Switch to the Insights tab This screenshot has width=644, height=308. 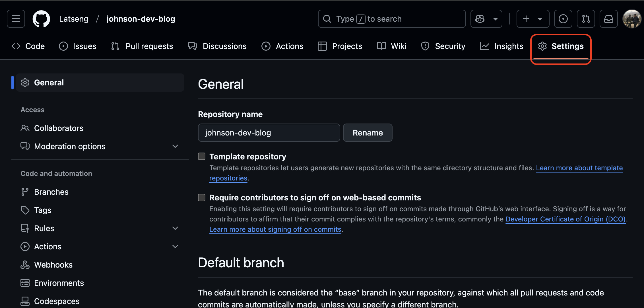coord(501,46)
